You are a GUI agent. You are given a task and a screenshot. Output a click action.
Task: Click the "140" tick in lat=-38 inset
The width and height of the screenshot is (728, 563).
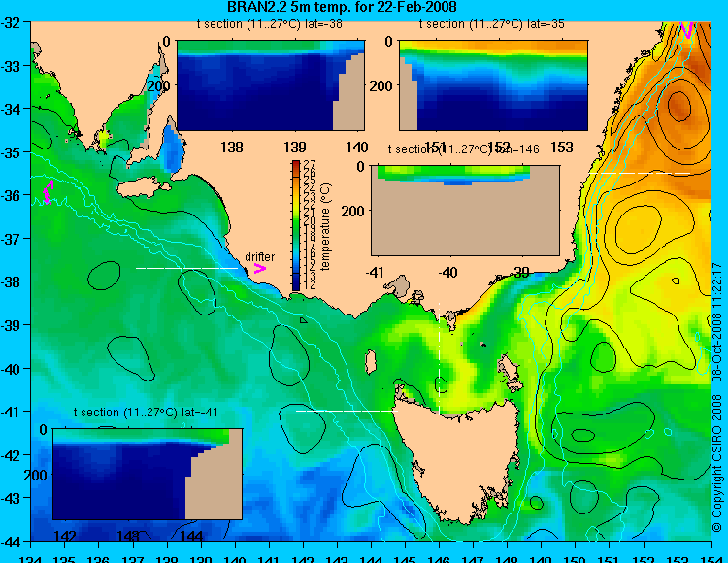pyautogui.click(x=357, y=148)
